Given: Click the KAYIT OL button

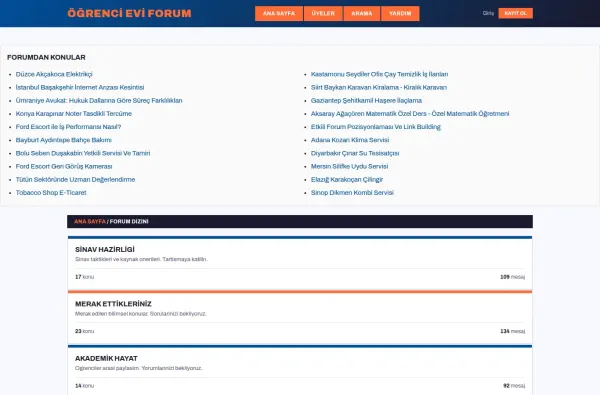Looking at the screenshot, I should click(x=515, y=13).
